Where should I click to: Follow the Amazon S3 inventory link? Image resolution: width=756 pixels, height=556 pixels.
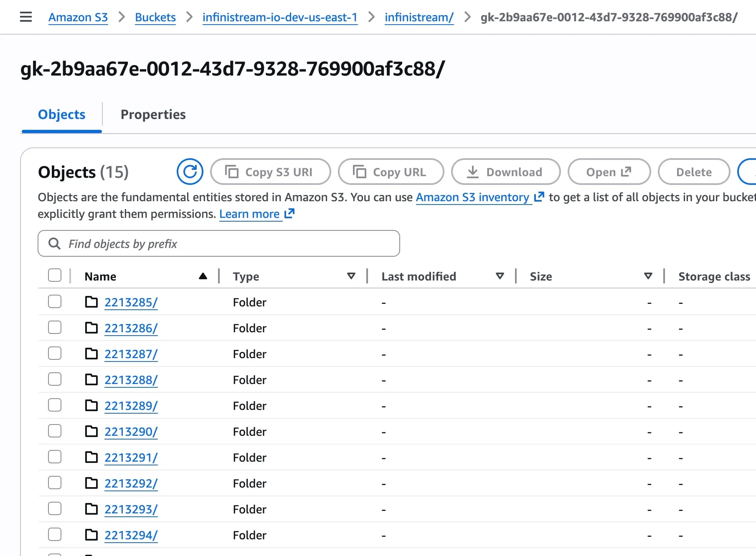pos(472,197)
